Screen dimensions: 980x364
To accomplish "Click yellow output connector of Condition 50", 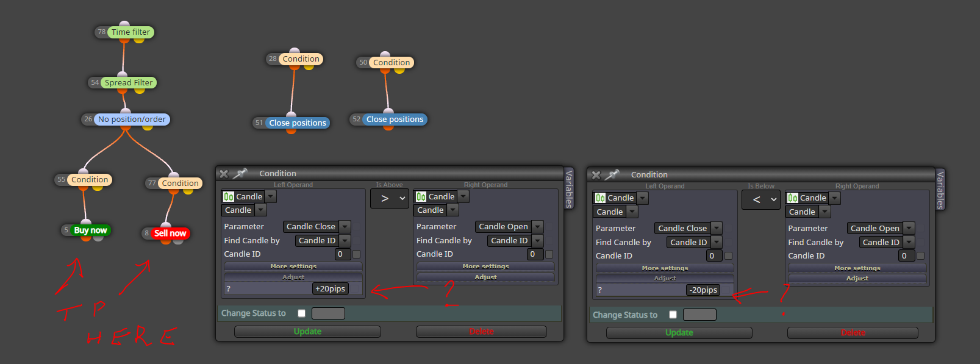I will [x=399, y=70].
